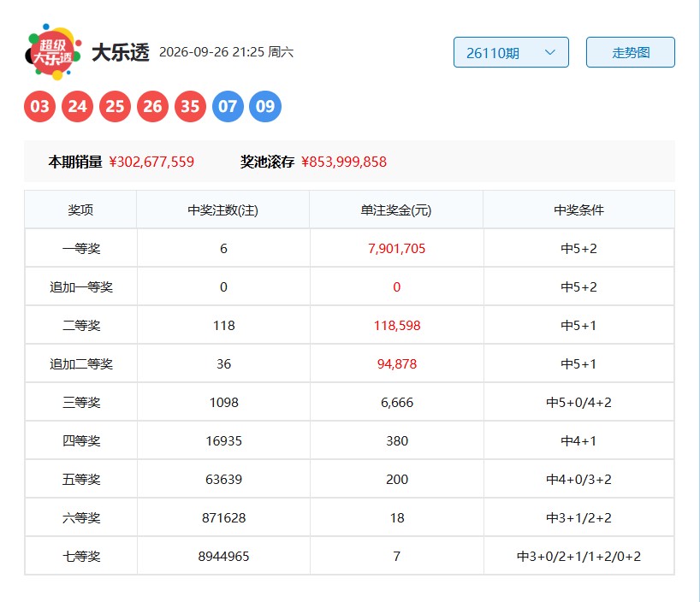This screenshot has height=602, width=700.
Task: Click third prize amount 6,666
Action: (x=397, y=403)
